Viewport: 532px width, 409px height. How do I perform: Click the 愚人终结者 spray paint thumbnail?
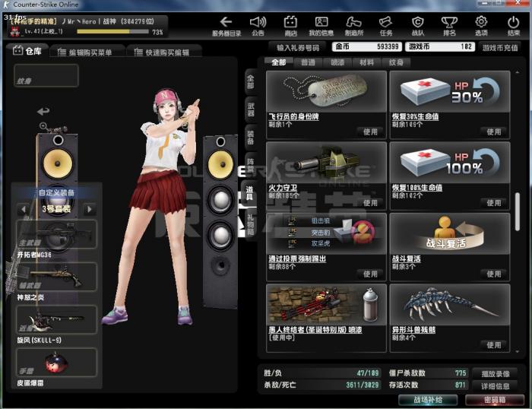pyautogui.click(x=326, y=305)
